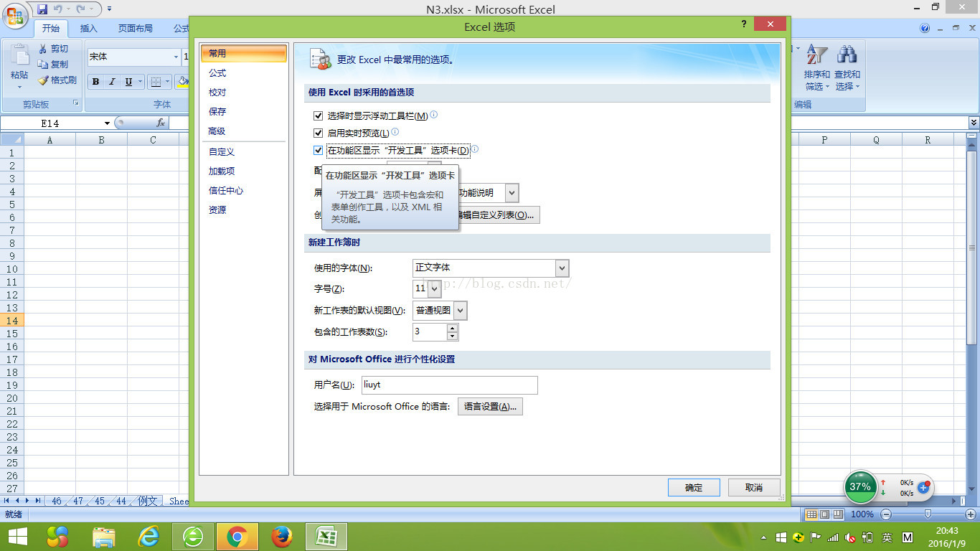Save the workbook from the quick access toolbar
980x551 pixels.
point(42,9)
